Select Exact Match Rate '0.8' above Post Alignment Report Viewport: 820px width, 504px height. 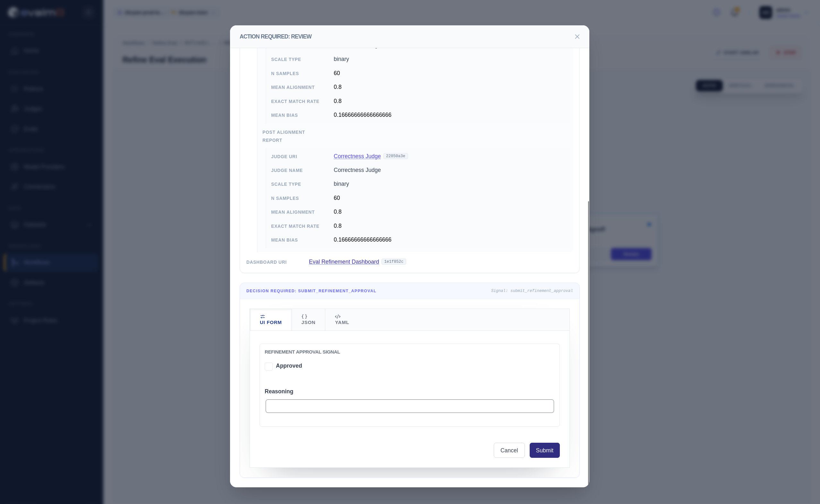coord(337,101)
